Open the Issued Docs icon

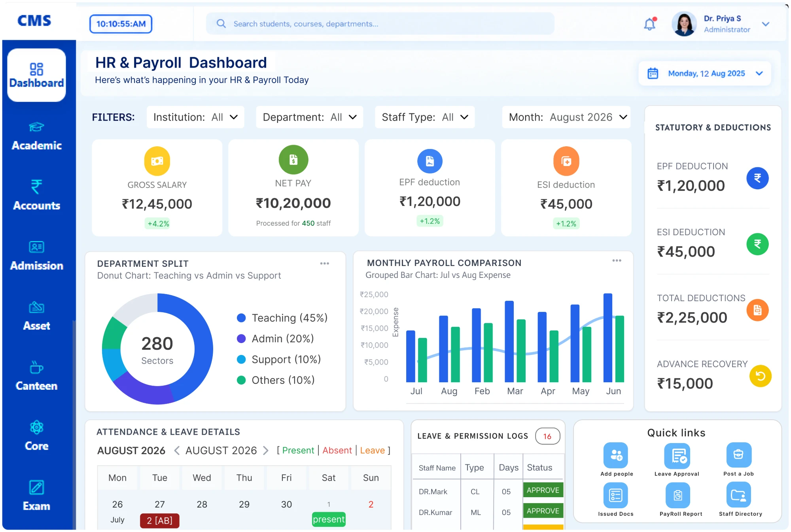(x=616, y=496)
